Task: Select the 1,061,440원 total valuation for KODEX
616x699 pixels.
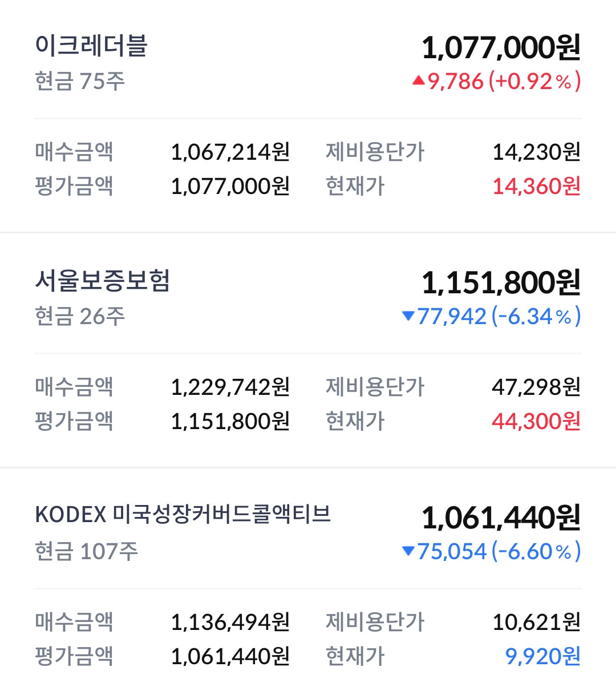Action: pos(501,518)
